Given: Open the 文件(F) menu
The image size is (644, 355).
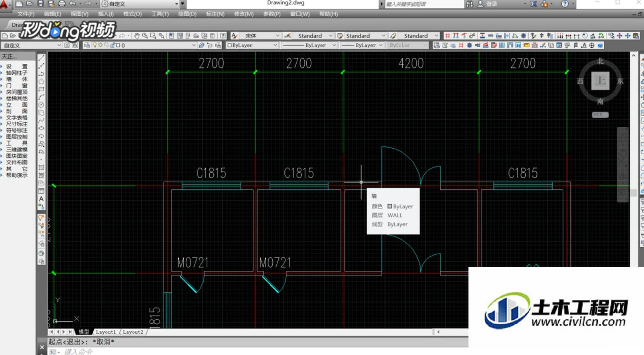Looking at the screenshot, I should point(26,14).
